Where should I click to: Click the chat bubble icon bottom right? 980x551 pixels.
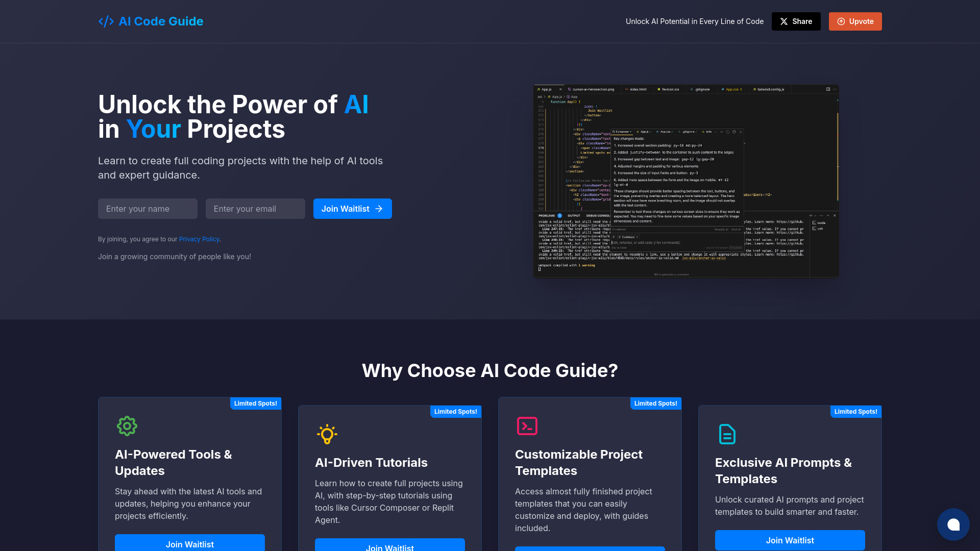(x=954, y=525)
